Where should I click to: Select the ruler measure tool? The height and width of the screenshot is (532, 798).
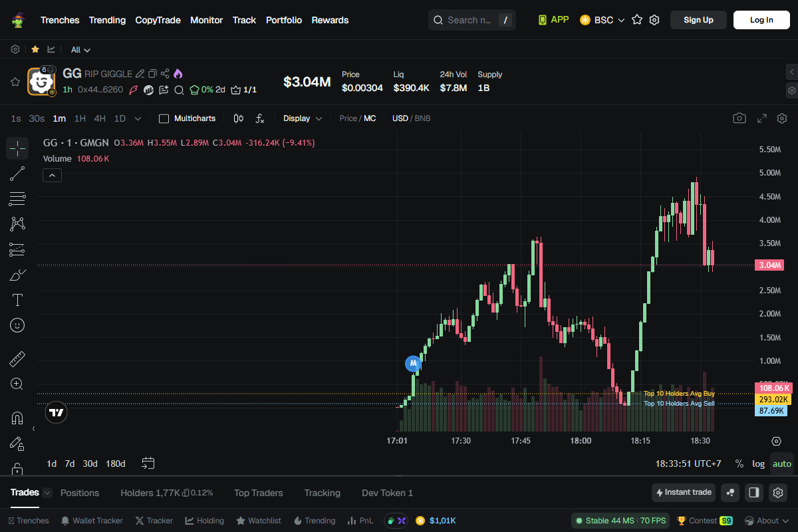[x=17, y=360]
